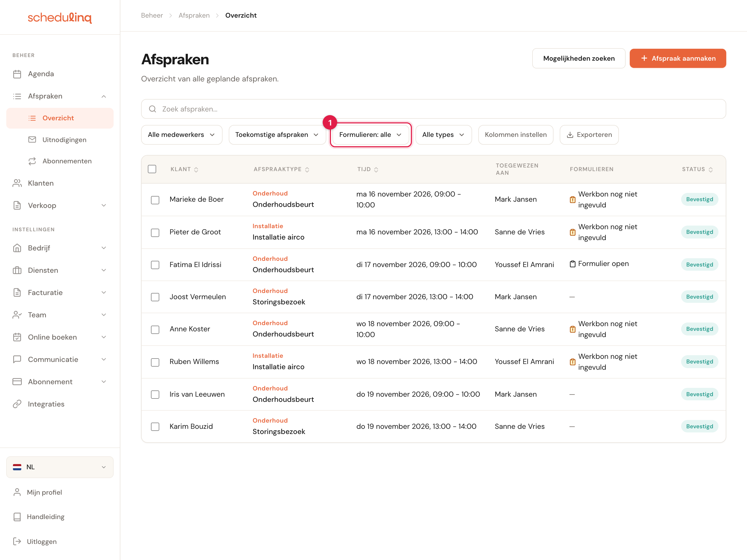Click the Zoek afspraken search field
The height and width of the screenshot is (560, 747).
[434, 109]
